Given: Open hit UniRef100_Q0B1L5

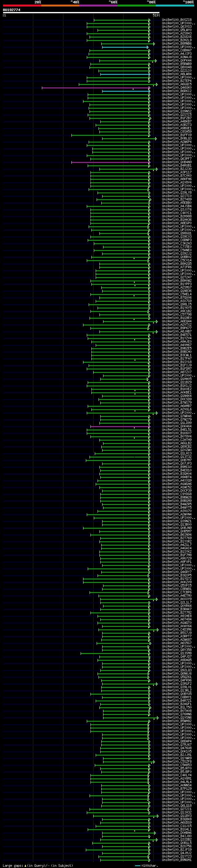Looking at the screenshot, I should point(177,843).
